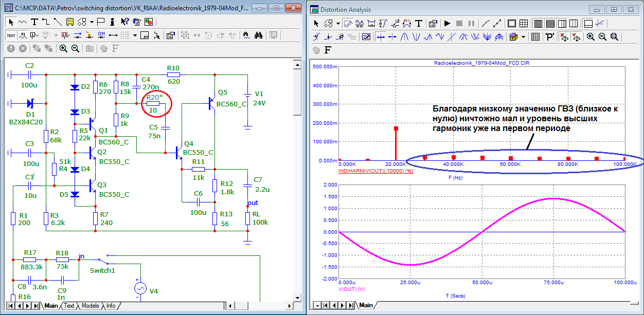Click the THD(HARM(V(OUT)),10000) plot label

pos(375,170)
